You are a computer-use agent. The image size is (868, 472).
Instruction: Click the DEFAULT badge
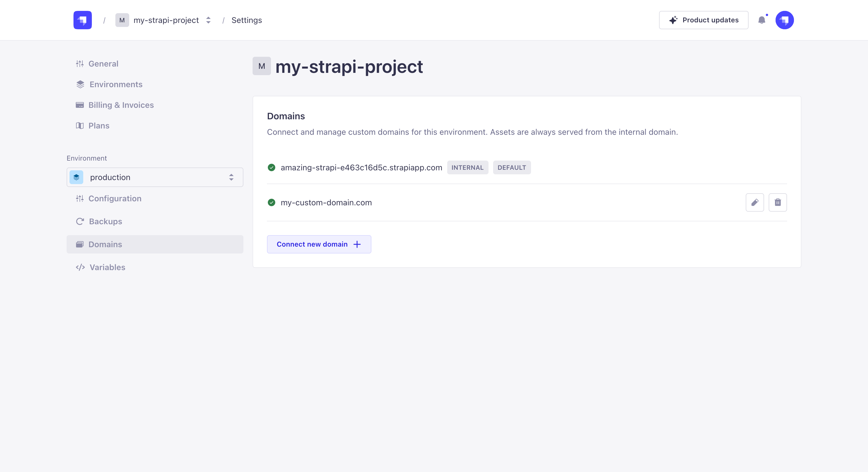(512, 167)
